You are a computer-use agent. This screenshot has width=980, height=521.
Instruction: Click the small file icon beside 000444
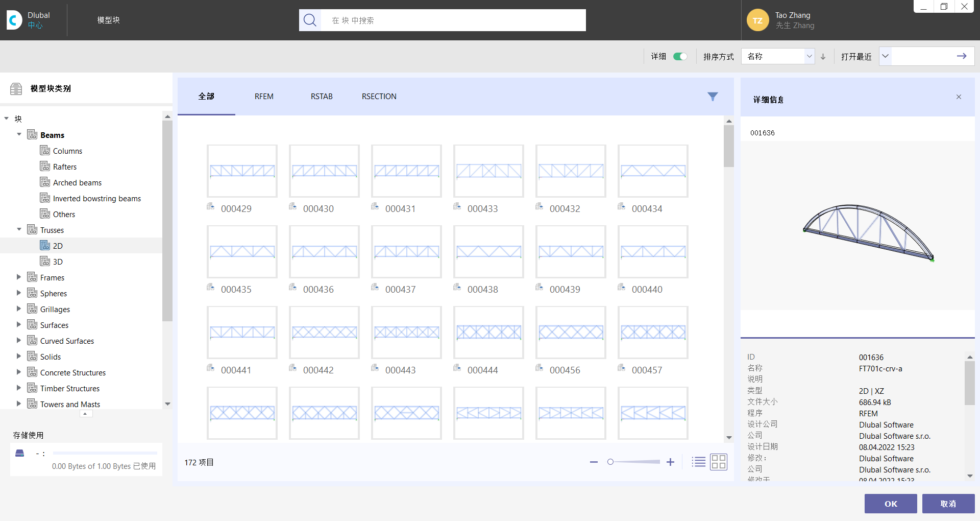coord(457,368)
